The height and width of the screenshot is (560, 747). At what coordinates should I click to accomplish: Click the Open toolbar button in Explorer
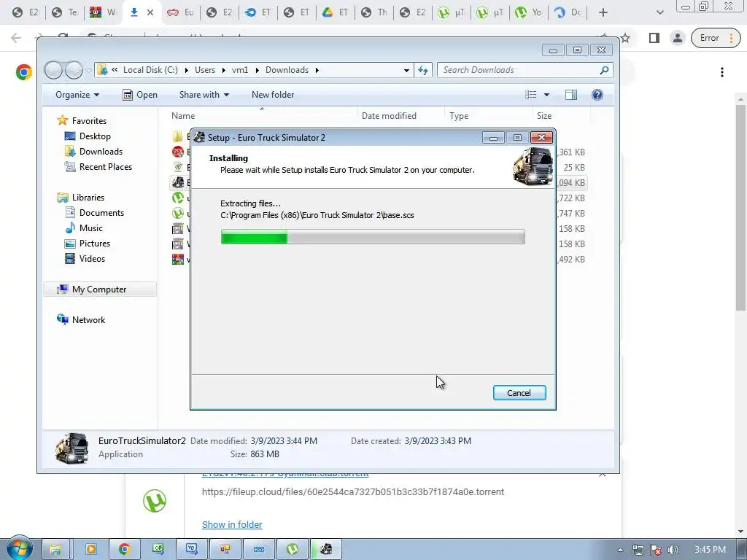tap(139, 95)
